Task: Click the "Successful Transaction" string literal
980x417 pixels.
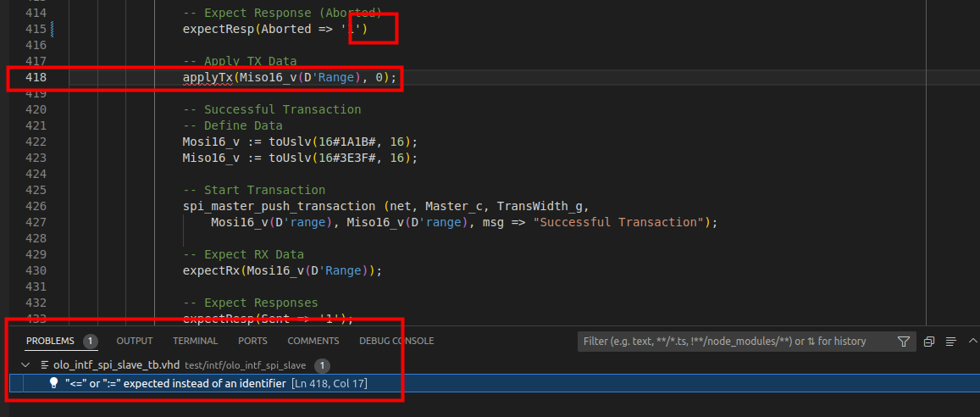Action: coord(619,223)
